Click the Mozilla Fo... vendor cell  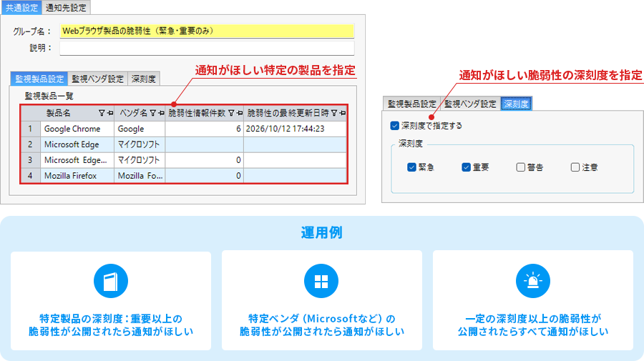coord(140,176)
